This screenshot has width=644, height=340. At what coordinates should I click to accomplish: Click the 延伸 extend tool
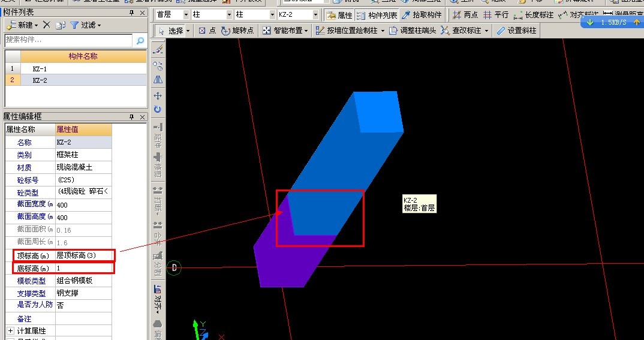(x=158, y=135)
